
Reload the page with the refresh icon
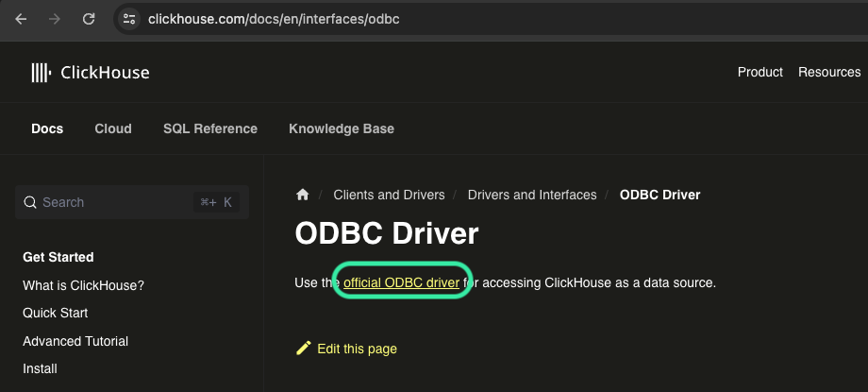(x=89, y=20)
